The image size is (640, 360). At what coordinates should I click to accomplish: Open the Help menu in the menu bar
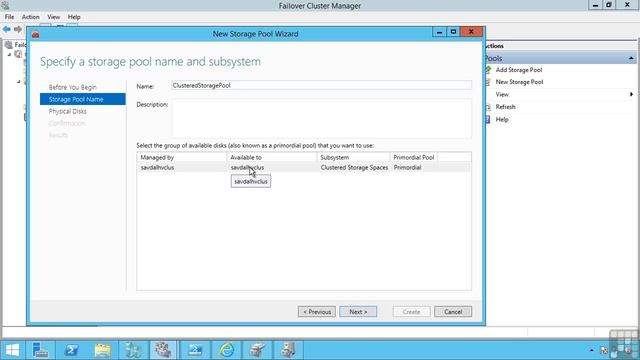click(74, 17)
